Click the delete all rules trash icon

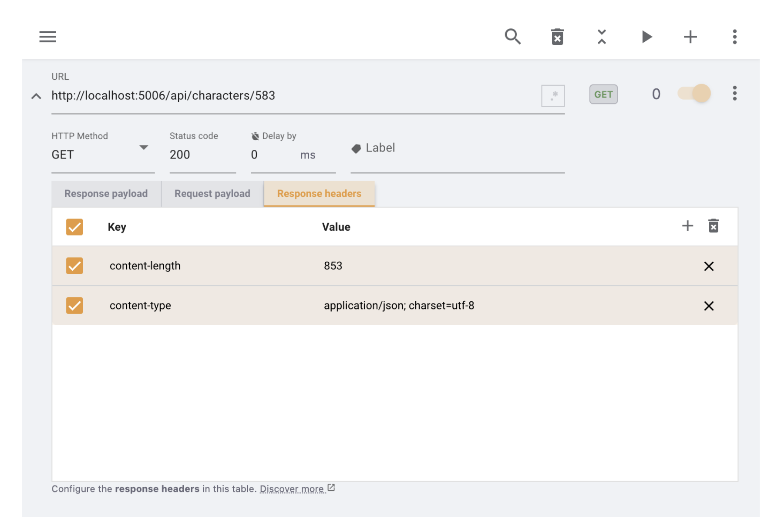tap(557, 37)
